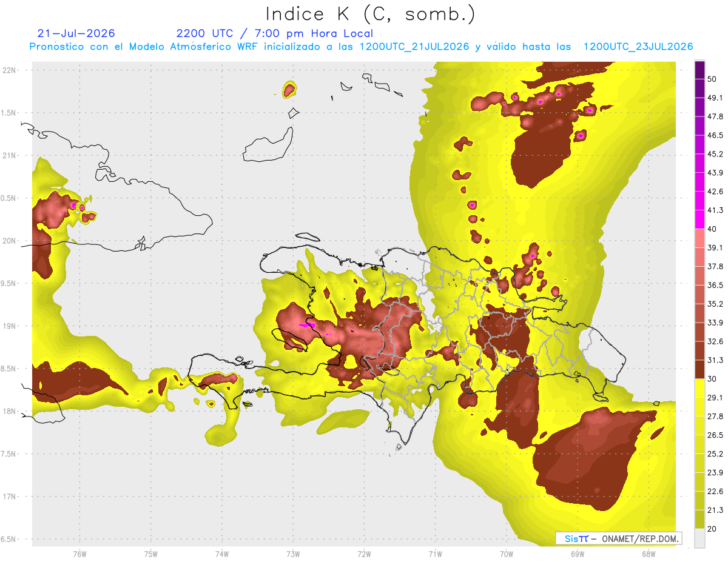
Task: Click the color bar label "22.6"
Action: coord(715,492)
